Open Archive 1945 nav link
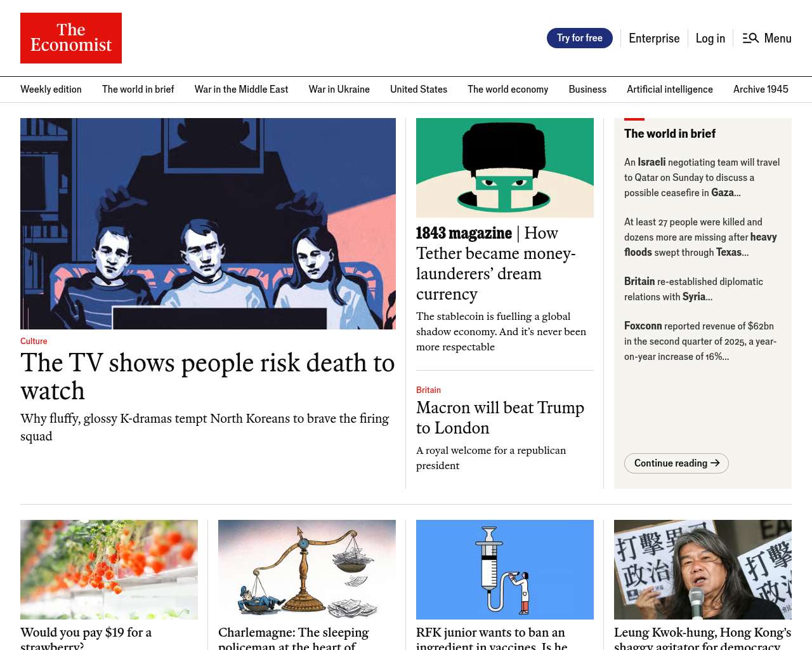 [x=761, y=90]
